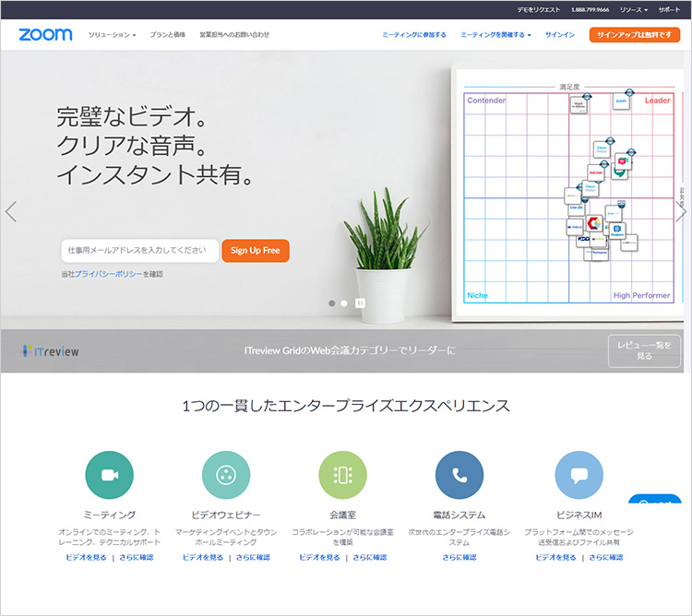Click さらに確認 under ビデオウェビナー
The image size is (692, 616).
[x=253, y=557]
